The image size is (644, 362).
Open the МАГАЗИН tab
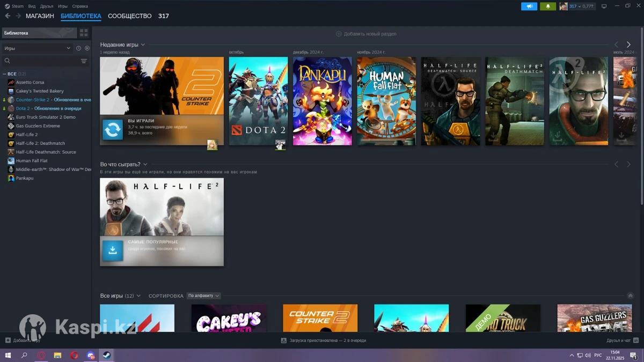pyautogui.click(x=40, y=16)
